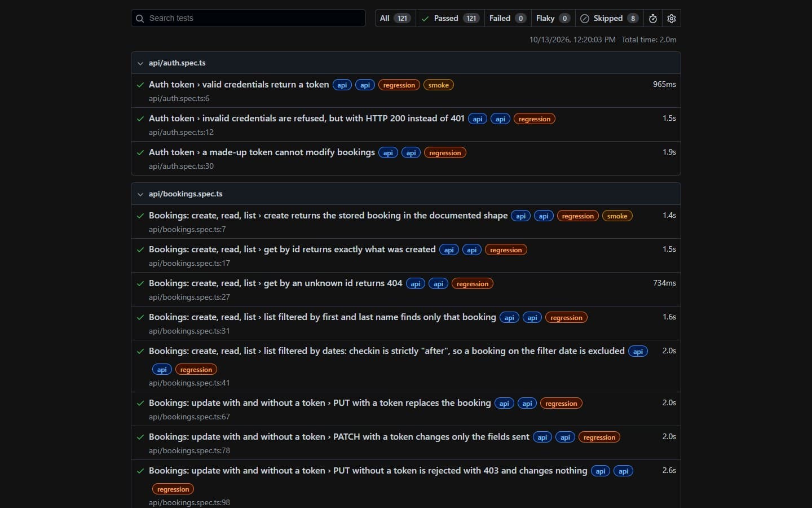812x508 pixels.
Task: Click regression tag on made-up token test
Action: click(x=445, y=153)
